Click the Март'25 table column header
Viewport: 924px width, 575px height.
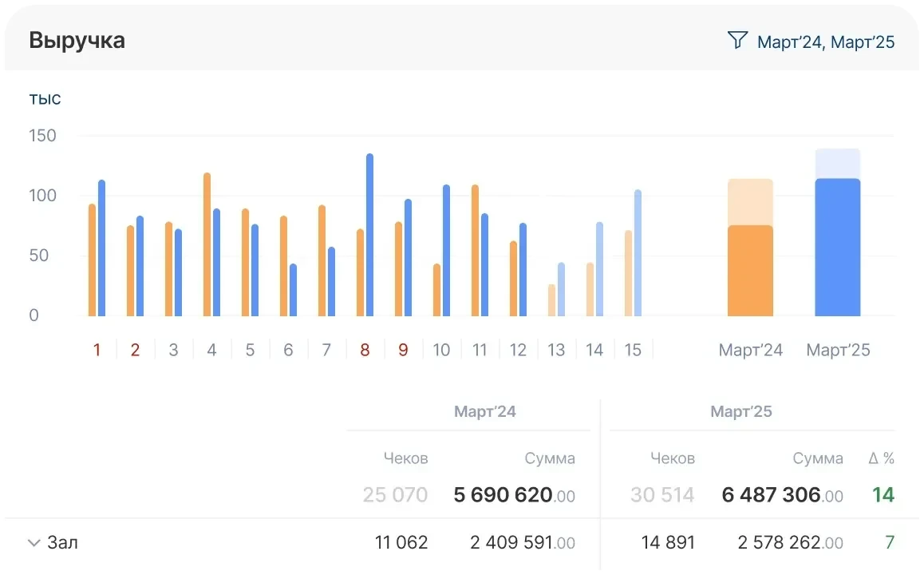[x=741, y=412]
